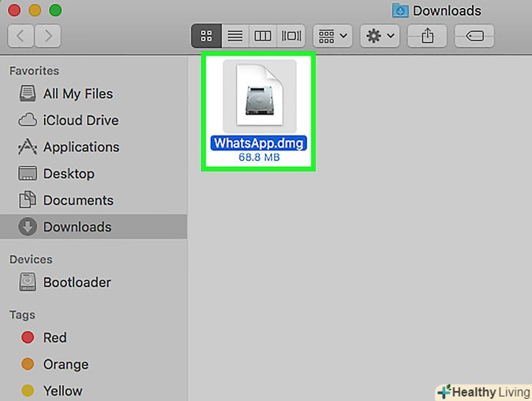
Task: Click the Applications sidebar icon
Action: coord(28,147)
